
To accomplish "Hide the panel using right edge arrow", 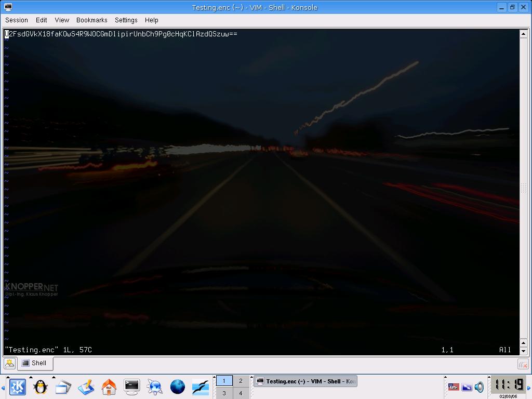I will point(528,388).
